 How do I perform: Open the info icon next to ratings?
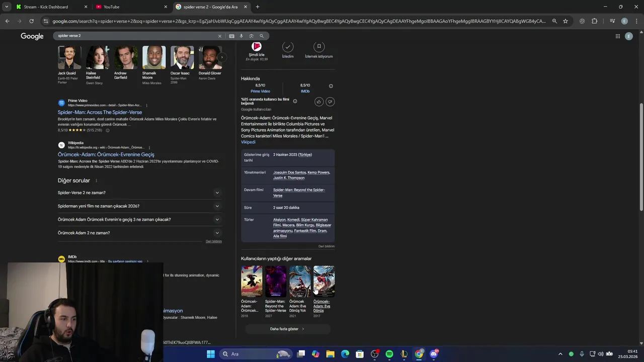331,86
